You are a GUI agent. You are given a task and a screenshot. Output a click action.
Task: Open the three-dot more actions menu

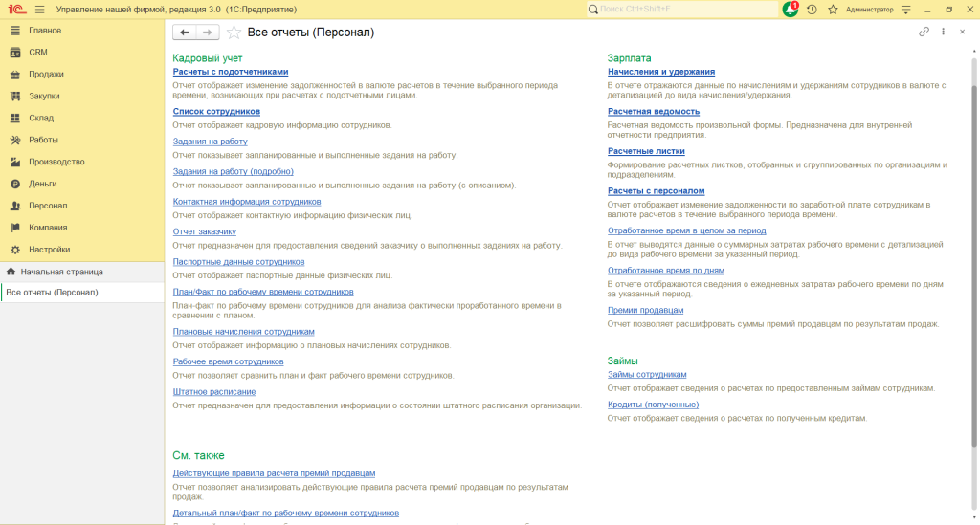(x=944, y=32)
